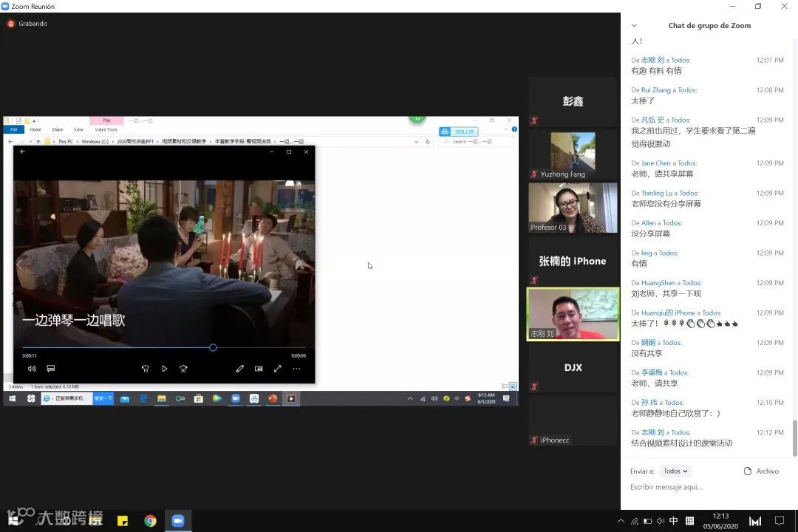Screen dimensions: 798x532
Task: Click the video seek bar handle
Action: (x=213, y=347)
